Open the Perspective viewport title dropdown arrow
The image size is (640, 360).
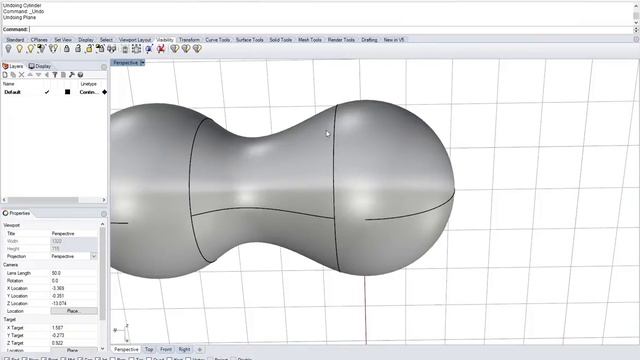(142, 63)
